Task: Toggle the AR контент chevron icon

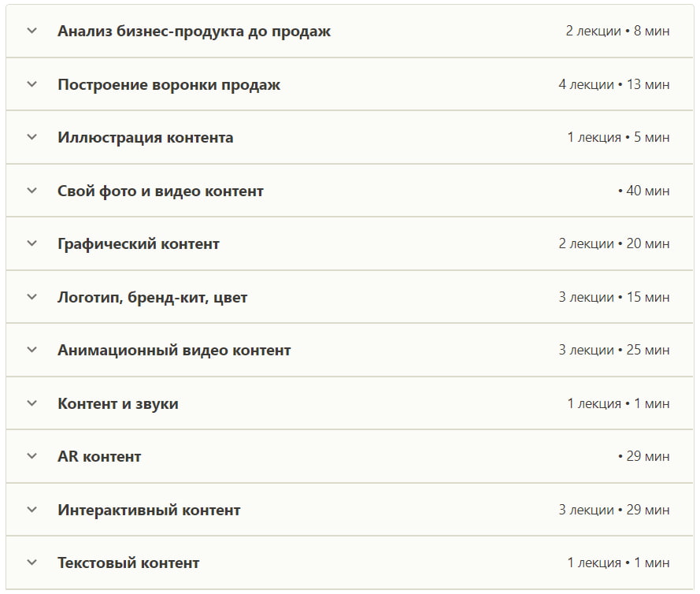Action: coord(31,457)
